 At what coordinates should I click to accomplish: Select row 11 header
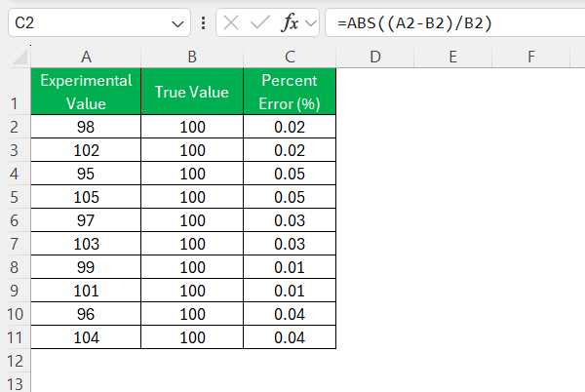tap(15, 337)
